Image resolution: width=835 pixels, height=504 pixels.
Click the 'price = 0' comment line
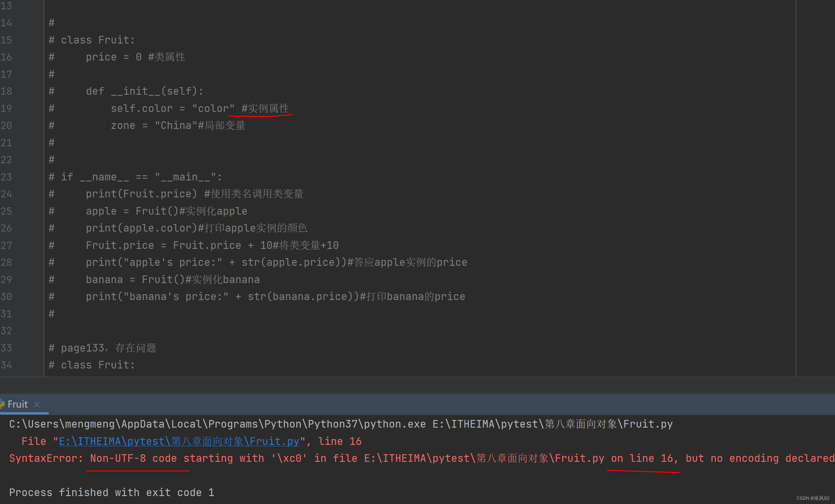[135, 57]
